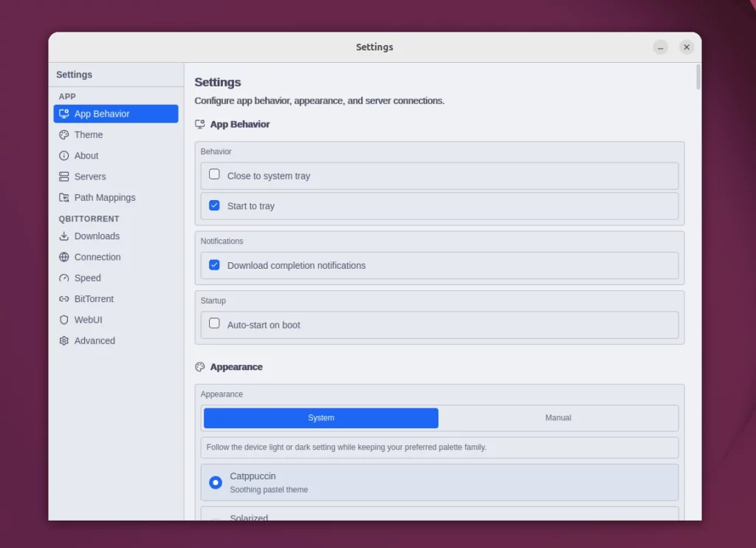Viewport: 756px width, 548px height.
Task: Go to the About page
Action: point(116,156)
